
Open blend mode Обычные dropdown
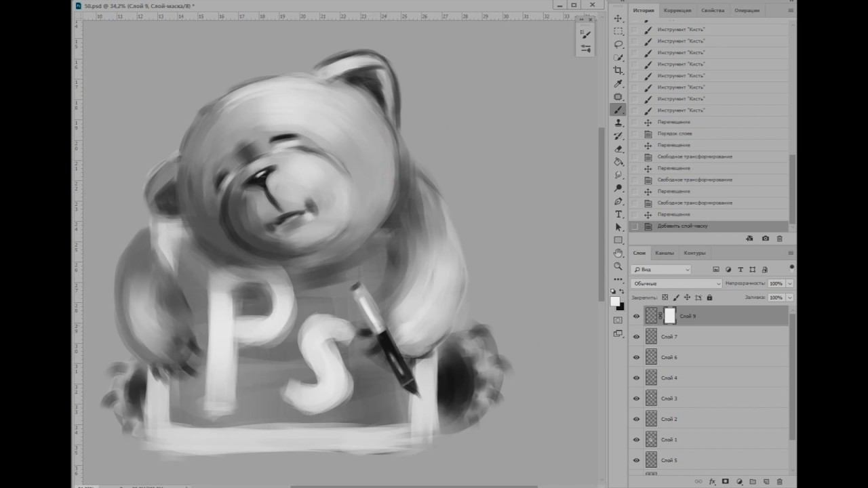click(677, 283)
